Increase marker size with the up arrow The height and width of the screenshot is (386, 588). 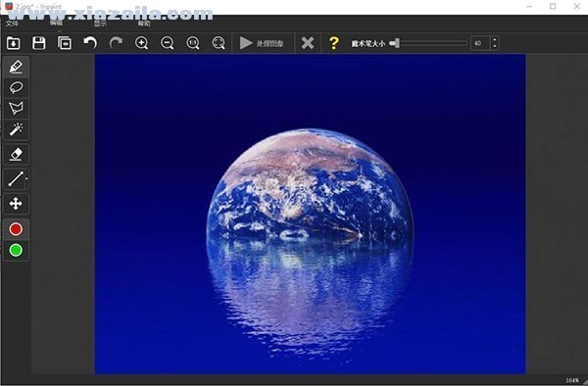click(x=495, y=40)
